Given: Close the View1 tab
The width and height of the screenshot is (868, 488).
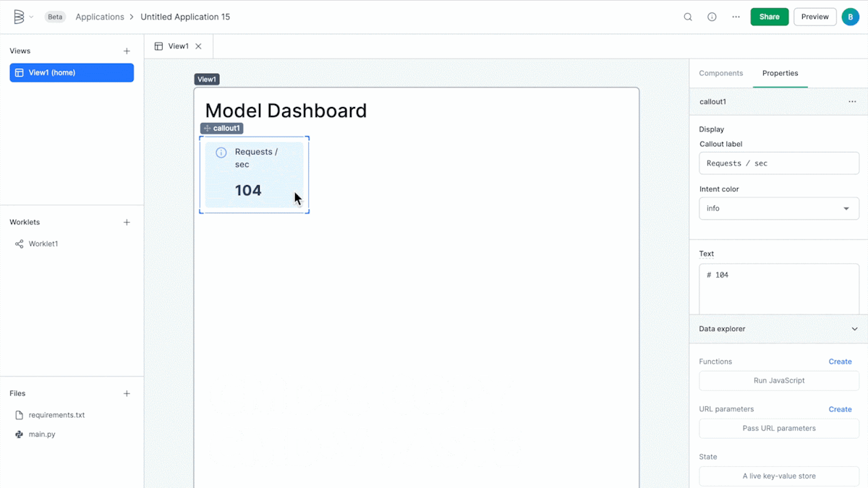Looking at the screenshot, I should (x=198, y=46).
